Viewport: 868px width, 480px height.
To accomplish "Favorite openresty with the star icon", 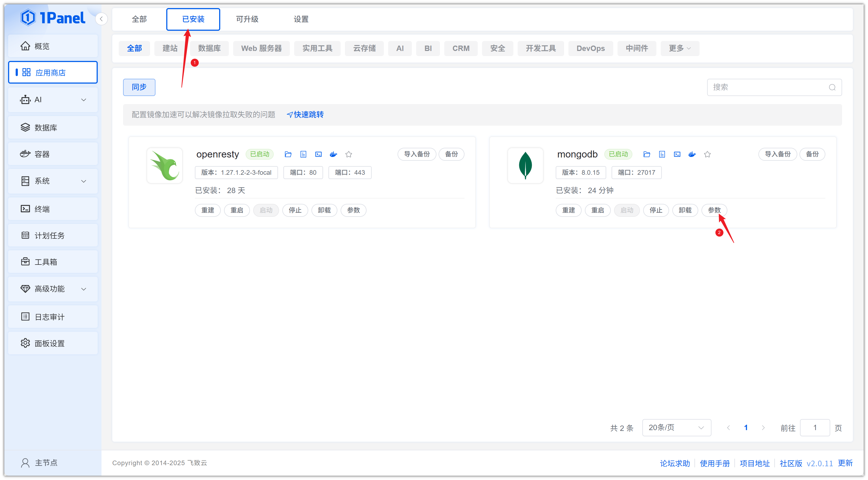I will (348, 154).
